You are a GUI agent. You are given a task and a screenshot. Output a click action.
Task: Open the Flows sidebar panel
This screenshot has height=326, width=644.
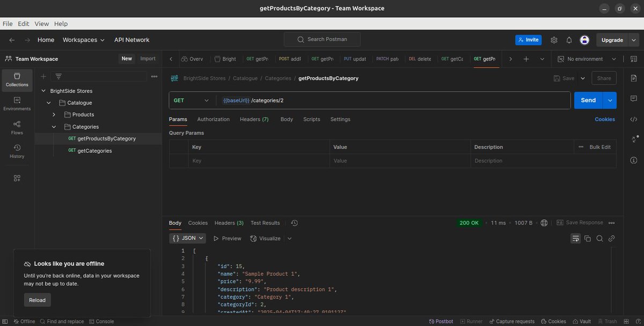[17, 128]
